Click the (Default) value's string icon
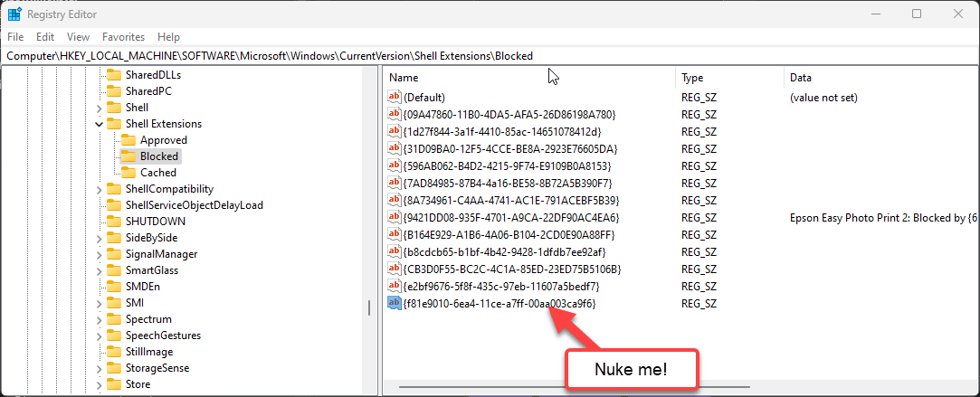The image size is (980, 397). pyautogui.click(x=395, y=98)
